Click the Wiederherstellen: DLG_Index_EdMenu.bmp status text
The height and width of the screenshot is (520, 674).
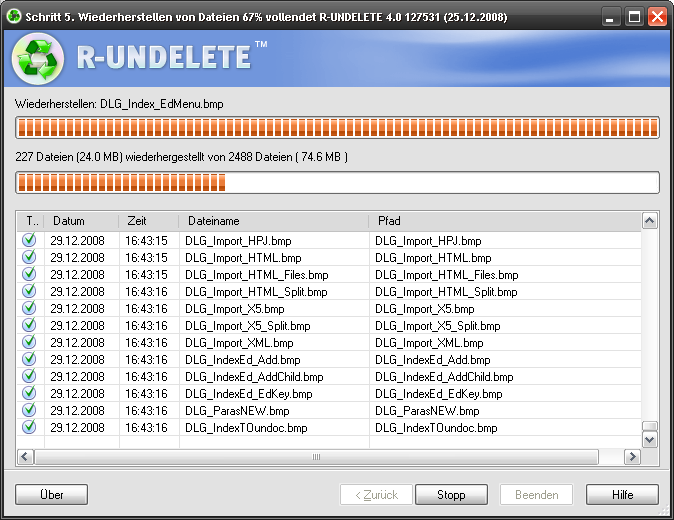(x=119, y=104)
